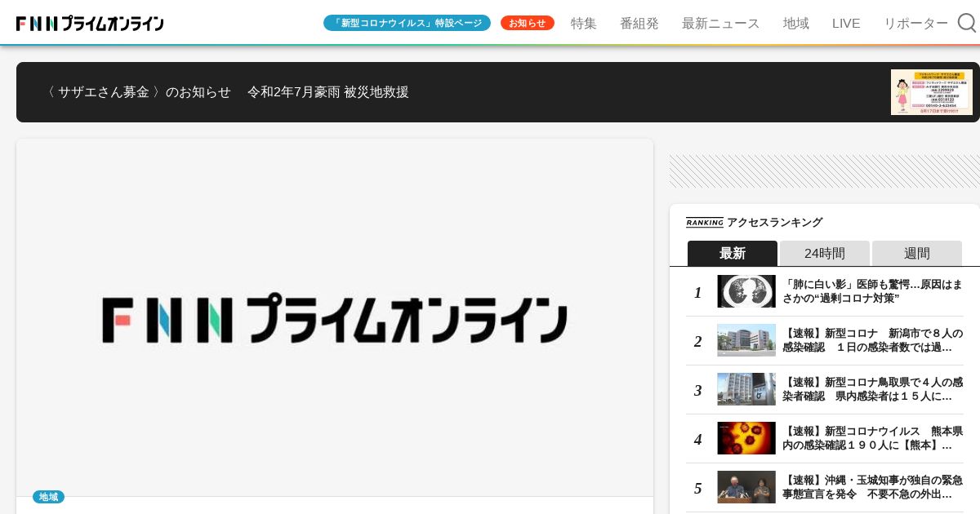Viewport: 980px width, 514px height.
Task: Open the 沖縄・玉城知事 緊急事態宣言 headline
Action: tap(872, 487)
